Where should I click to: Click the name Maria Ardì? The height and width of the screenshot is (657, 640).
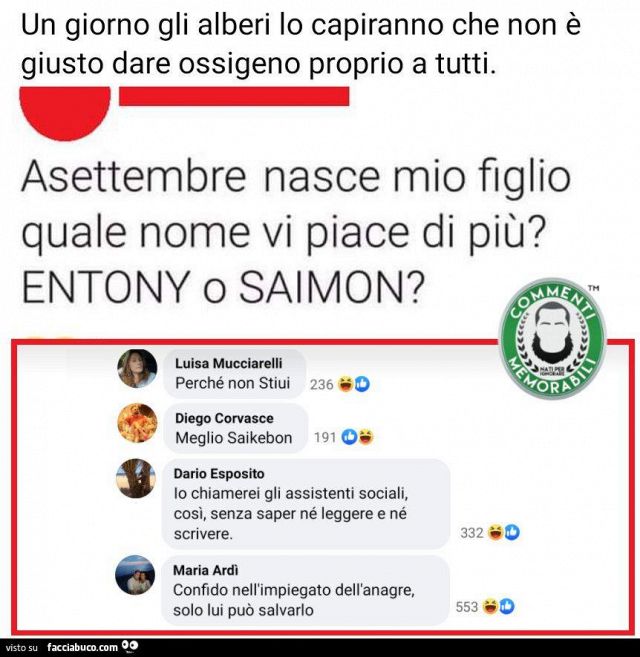click(x=205, y=570)
